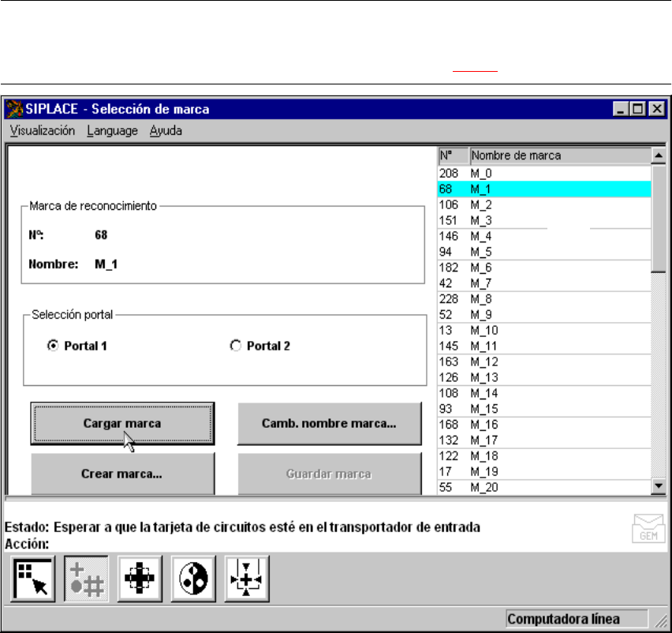Viewport: 672px width, 633px height.
Task: Select the Portal 2 radio button
Action: pos(235,346)
